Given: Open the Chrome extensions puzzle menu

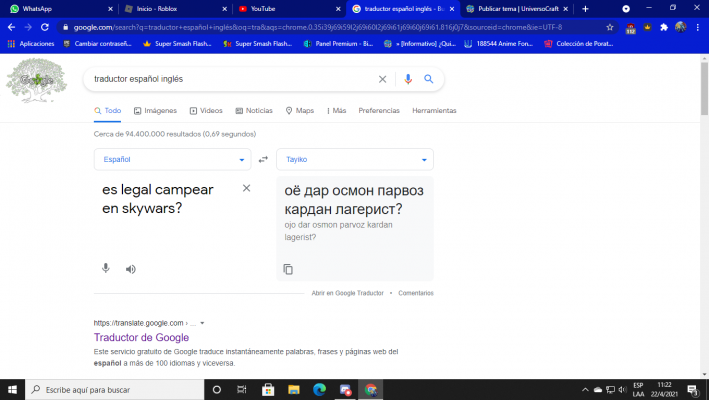Looking at the screenshot, I should 664,27.
